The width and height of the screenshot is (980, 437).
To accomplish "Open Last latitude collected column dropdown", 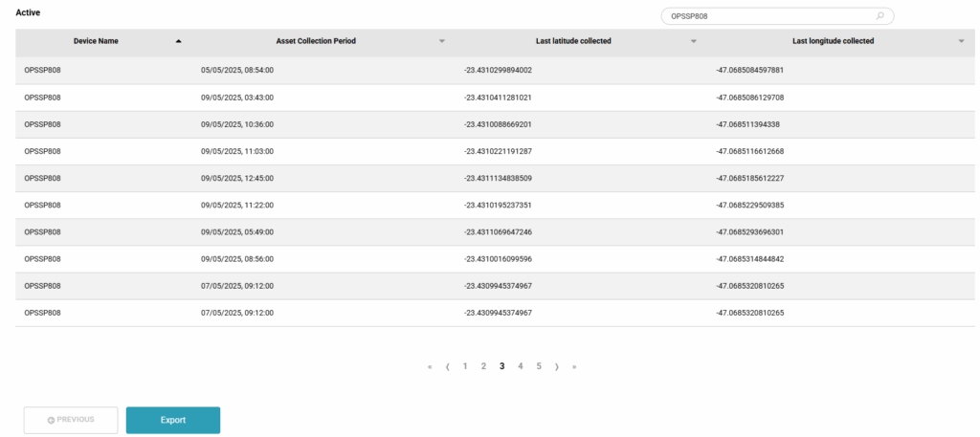I will point(693,41).
